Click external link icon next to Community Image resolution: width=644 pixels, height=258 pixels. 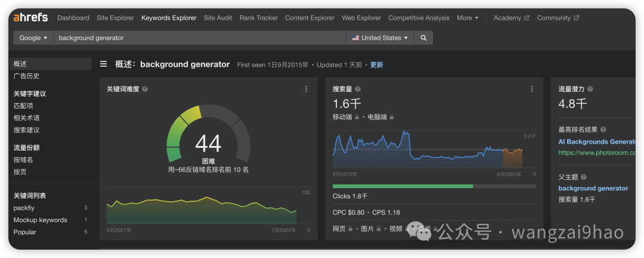576,18
